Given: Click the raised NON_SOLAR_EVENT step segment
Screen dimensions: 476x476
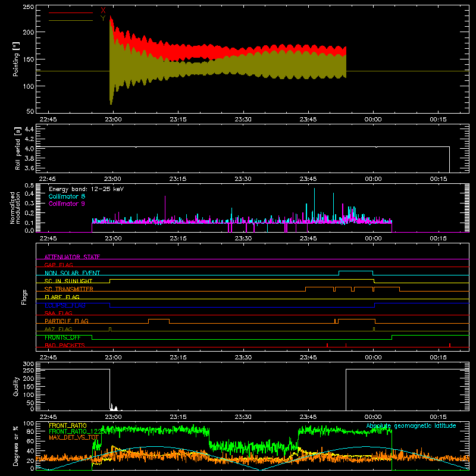Looking at the screenshot, I should [x=356, y=271].
